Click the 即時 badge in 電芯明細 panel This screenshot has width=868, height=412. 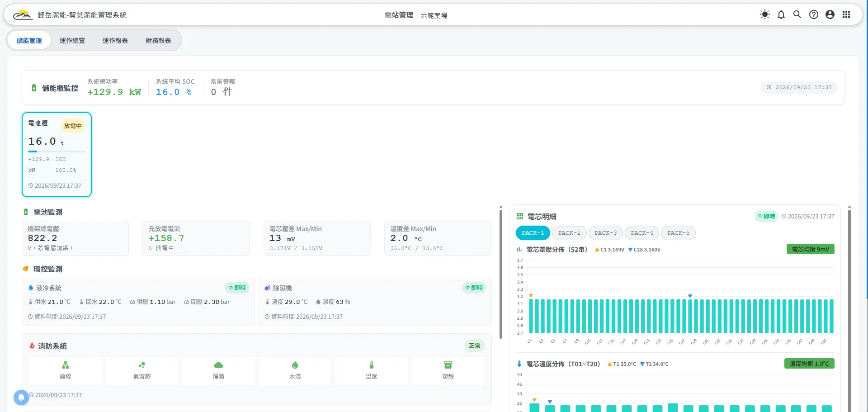766,216
